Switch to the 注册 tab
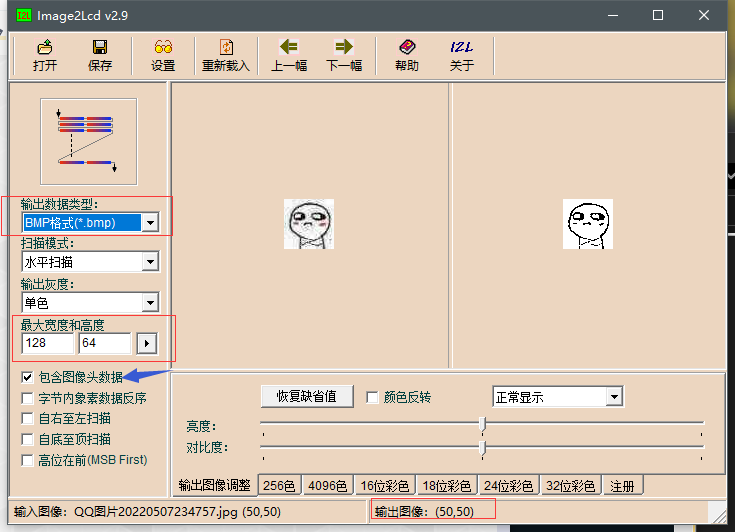The height and width of the screenshot is (532, 735). 622,486
